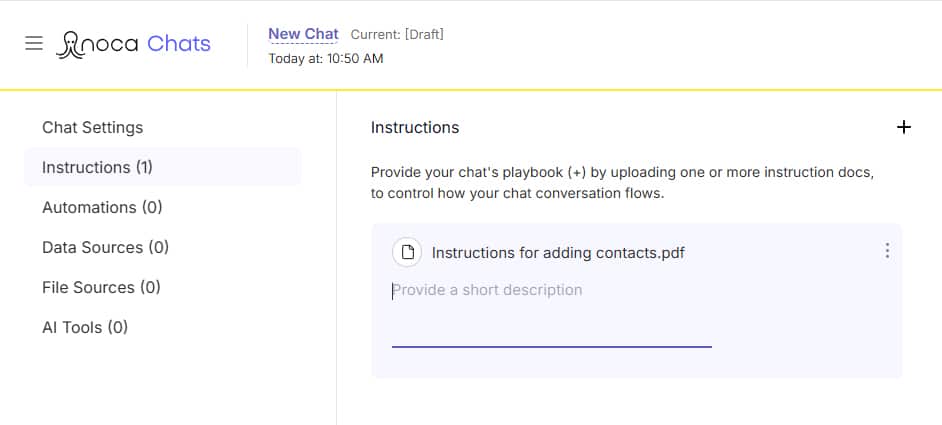Focus the short description input field
942x425 pixels.
tap(552, 313)
